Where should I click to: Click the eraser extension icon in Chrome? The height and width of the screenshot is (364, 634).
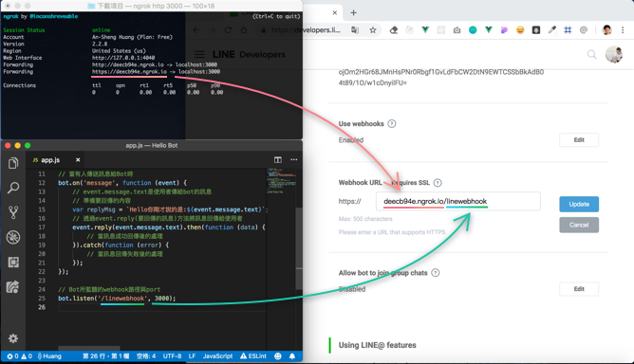click(394, 30)
